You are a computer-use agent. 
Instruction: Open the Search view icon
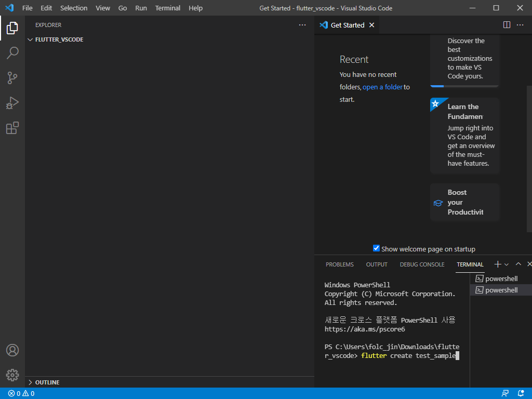click(x=12, y=53)
